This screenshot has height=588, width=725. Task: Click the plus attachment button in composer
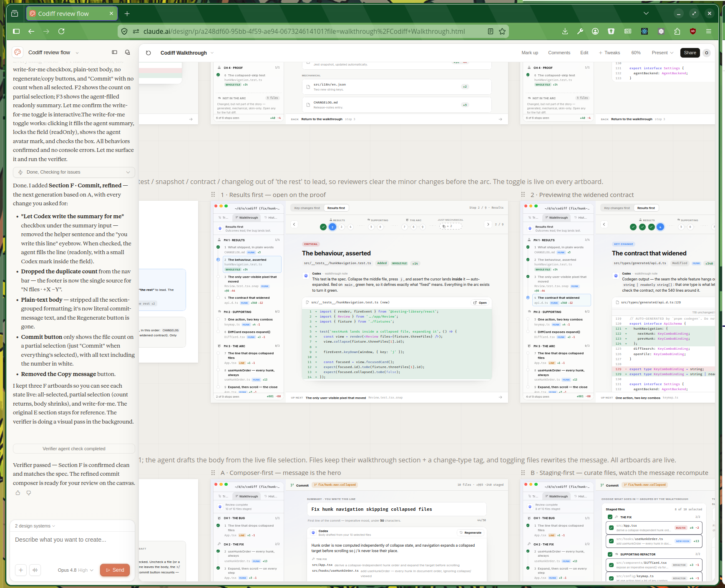21,570
